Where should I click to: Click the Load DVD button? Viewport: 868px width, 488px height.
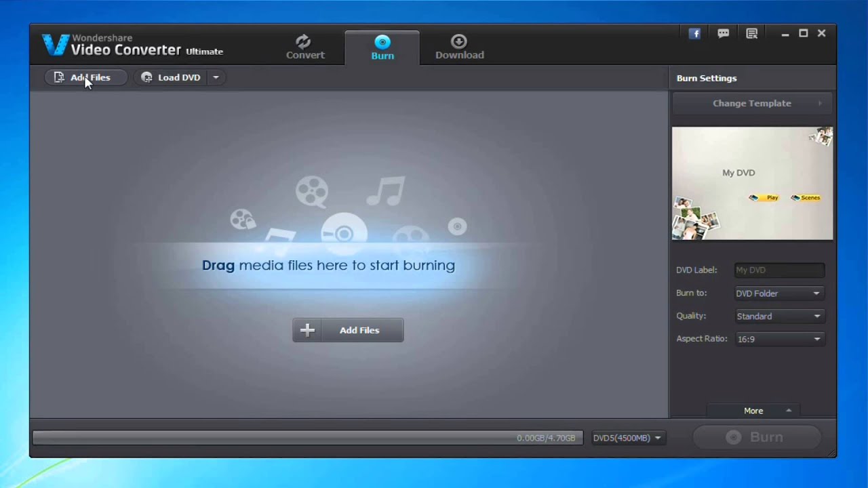pos(172,77)
